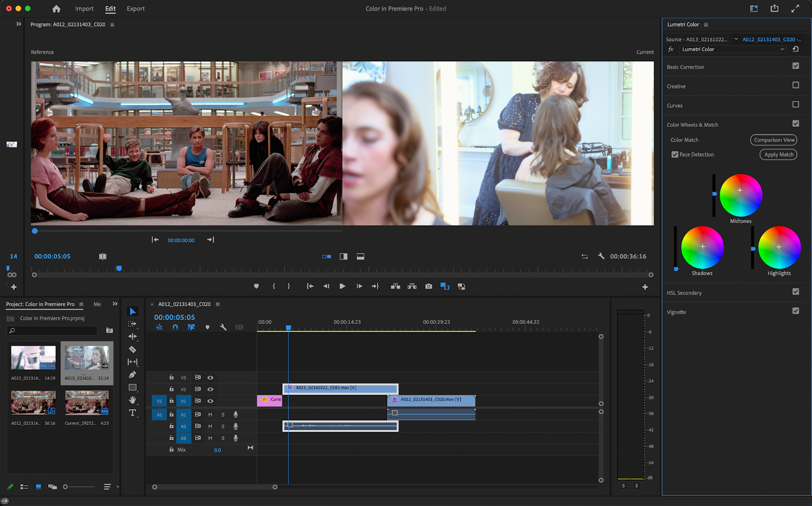Screen dimensions: 812x506
Task: Step back one frame
Action: point(326,286)
